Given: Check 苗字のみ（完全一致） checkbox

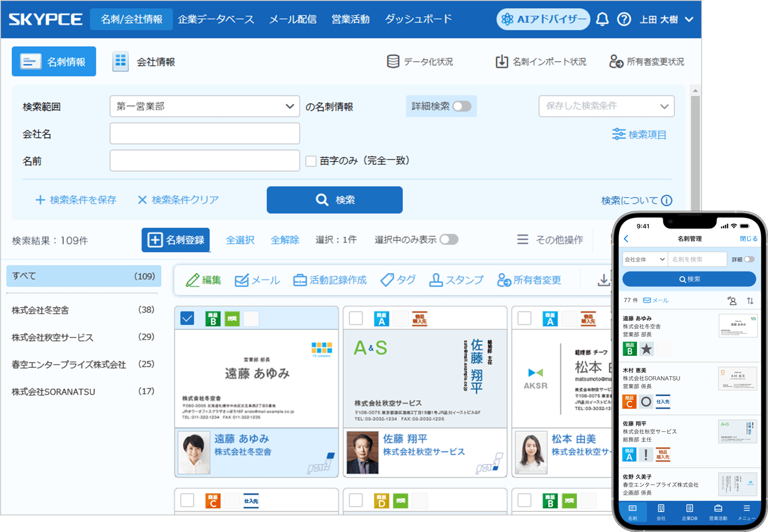Looking at the screenshot, I should (x=311, y=161).
